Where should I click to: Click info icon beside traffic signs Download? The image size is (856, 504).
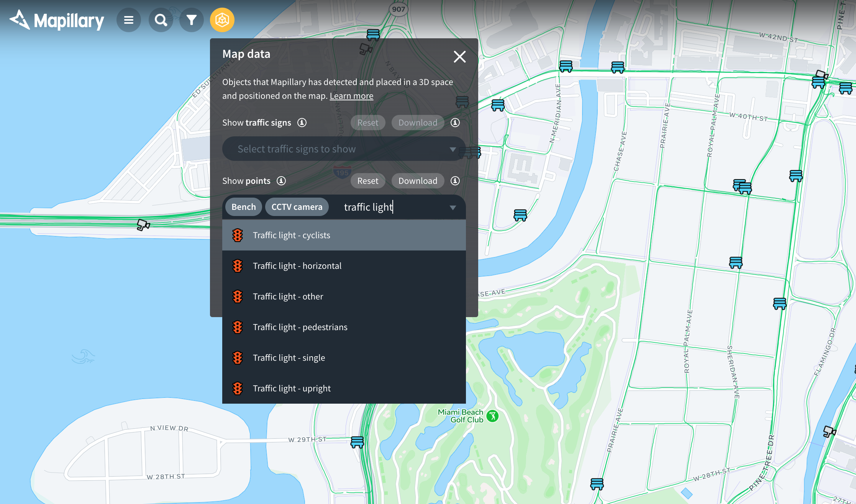(455, 123)
